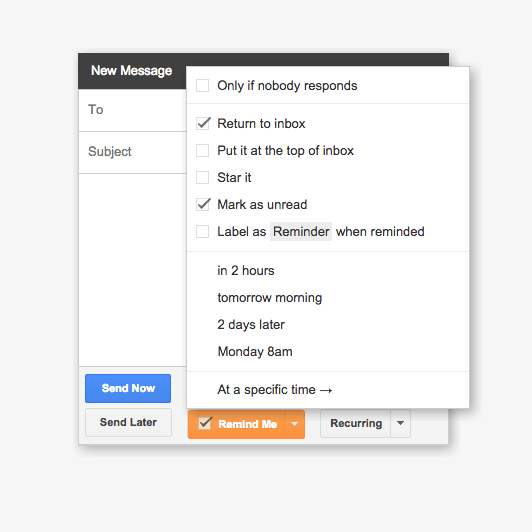Screen dimensions: 532x532
Task: Collapse the Remind Me dropdown arrow
Action: click(x=294, y=424)
